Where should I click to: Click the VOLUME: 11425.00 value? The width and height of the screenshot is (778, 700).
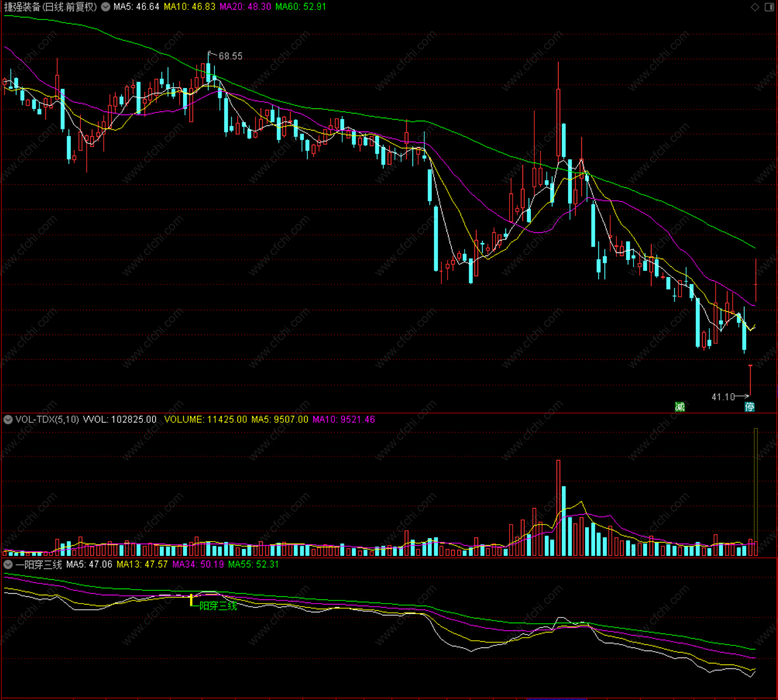[x=205, y=420]
